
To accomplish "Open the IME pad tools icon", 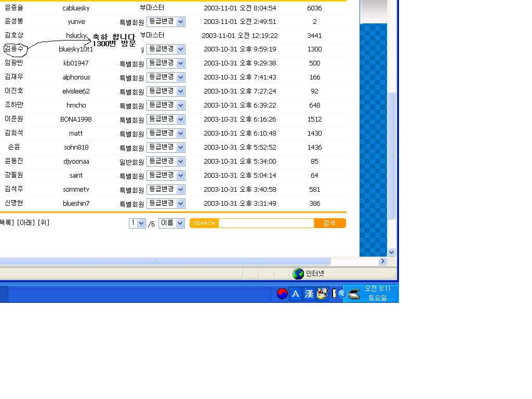I will pyautogui.click(x=322, y=294).
